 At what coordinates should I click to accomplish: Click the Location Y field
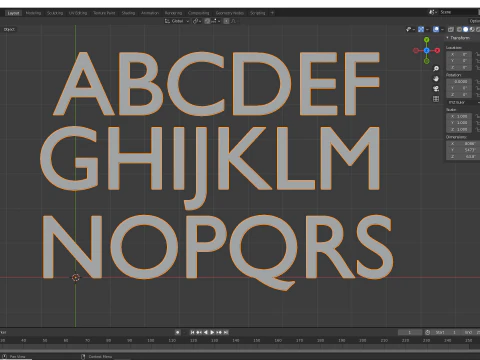point(459,61)
